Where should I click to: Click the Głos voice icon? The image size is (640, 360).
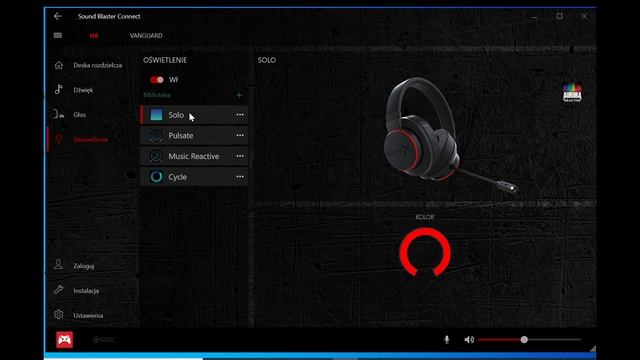tap(59, 114)
